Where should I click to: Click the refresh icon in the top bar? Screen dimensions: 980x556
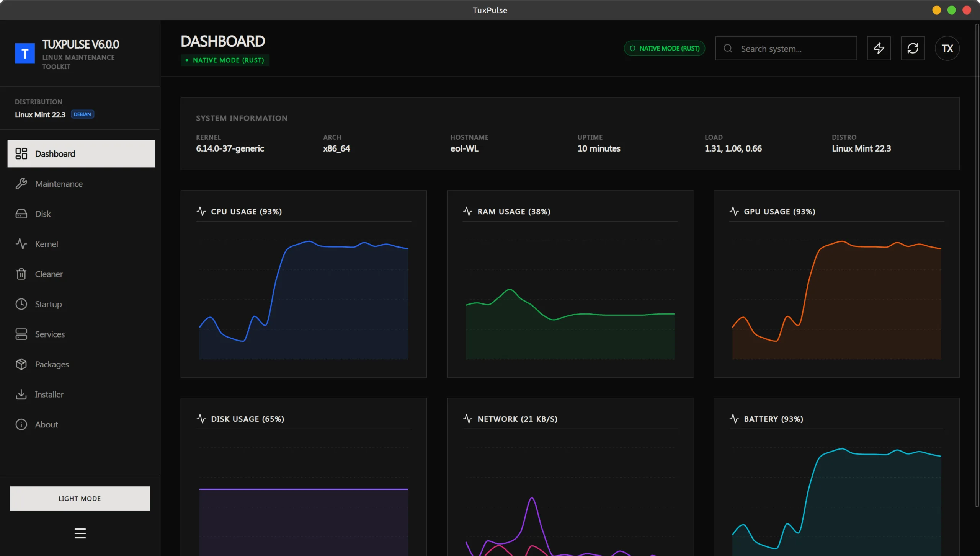tap(913, 48)
